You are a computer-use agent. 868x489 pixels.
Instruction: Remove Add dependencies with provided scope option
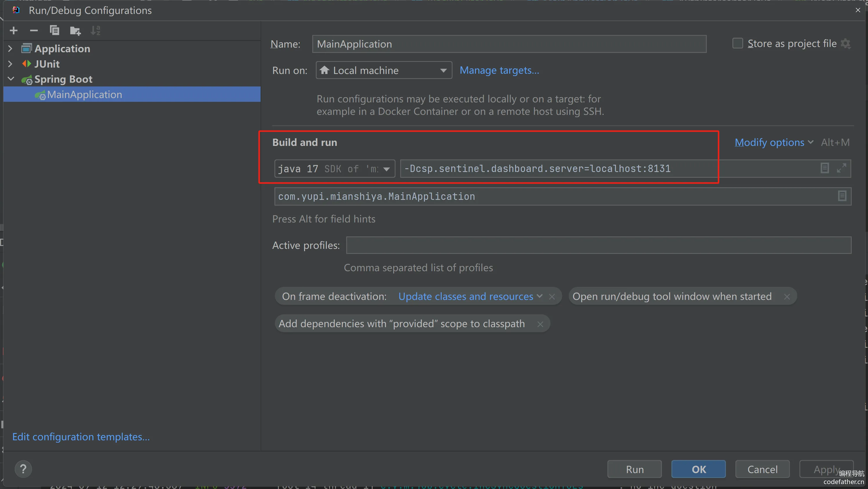540,324
